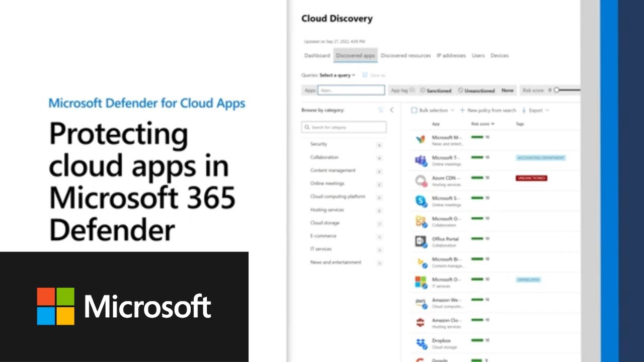Click the plus icon for New policy
Viewport: 644px width, 362px height.
pyautogui.click(x=462, y=110)
